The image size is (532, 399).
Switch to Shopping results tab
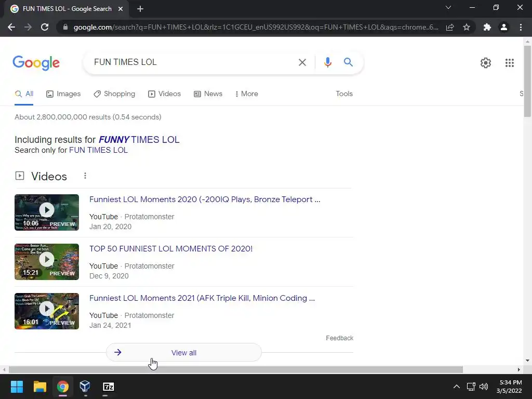(x=114, y=94)
